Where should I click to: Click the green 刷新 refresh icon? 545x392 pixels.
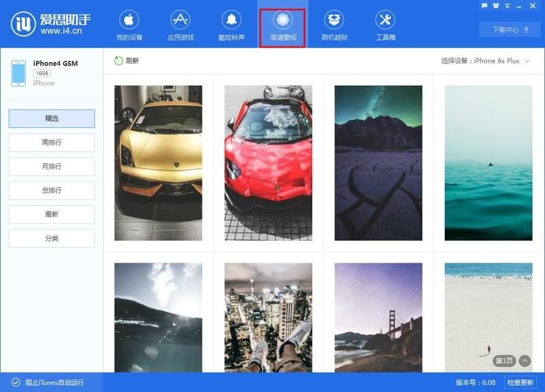(119, 61)
